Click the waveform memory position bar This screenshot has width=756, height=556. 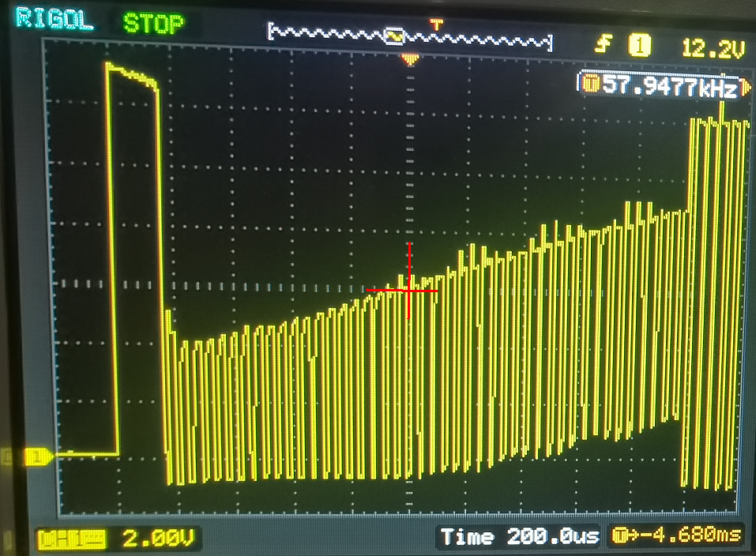pyautogui.click(x=410, y=36)
